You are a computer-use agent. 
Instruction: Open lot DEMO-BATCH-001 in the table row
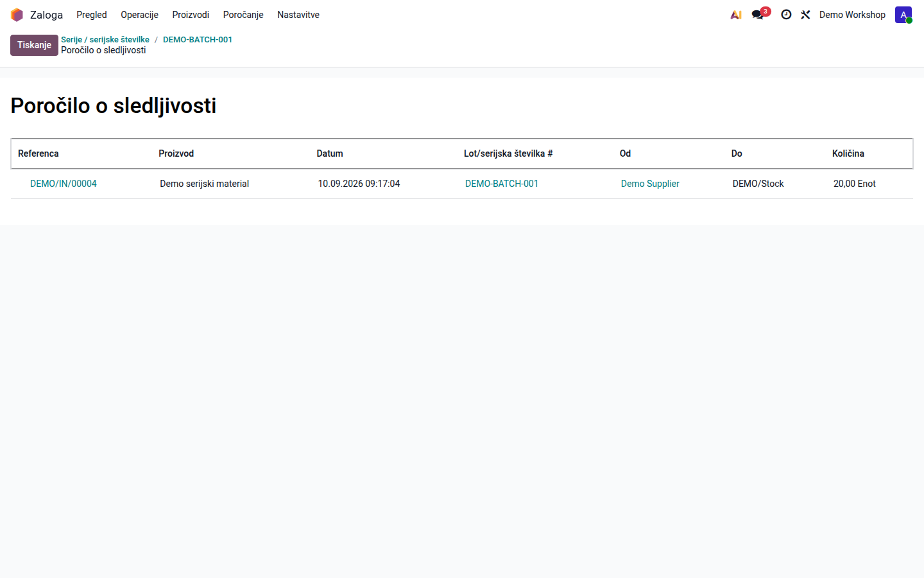pos(502,184)
